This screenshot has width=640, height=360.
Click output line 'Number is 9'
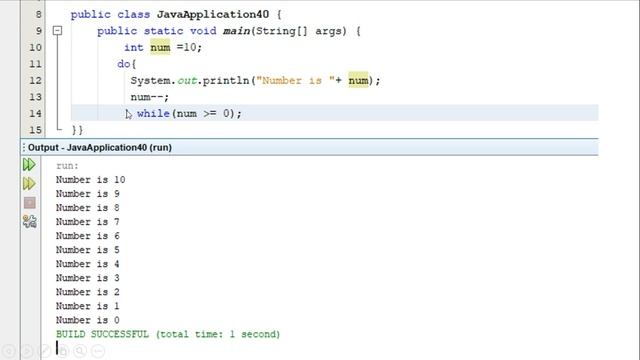click(x=88, y=193)
